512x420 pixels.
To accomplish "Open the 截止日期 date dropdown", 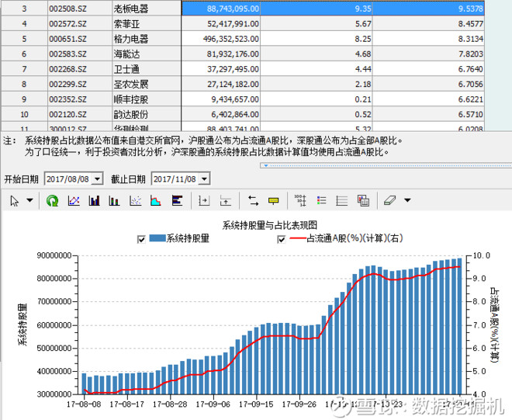I will tap(204, 179).
